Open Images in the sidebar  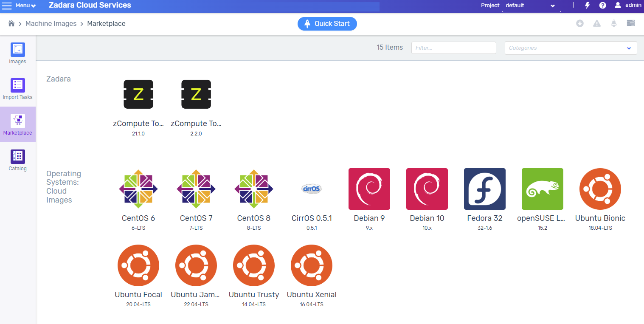[18, 54]
